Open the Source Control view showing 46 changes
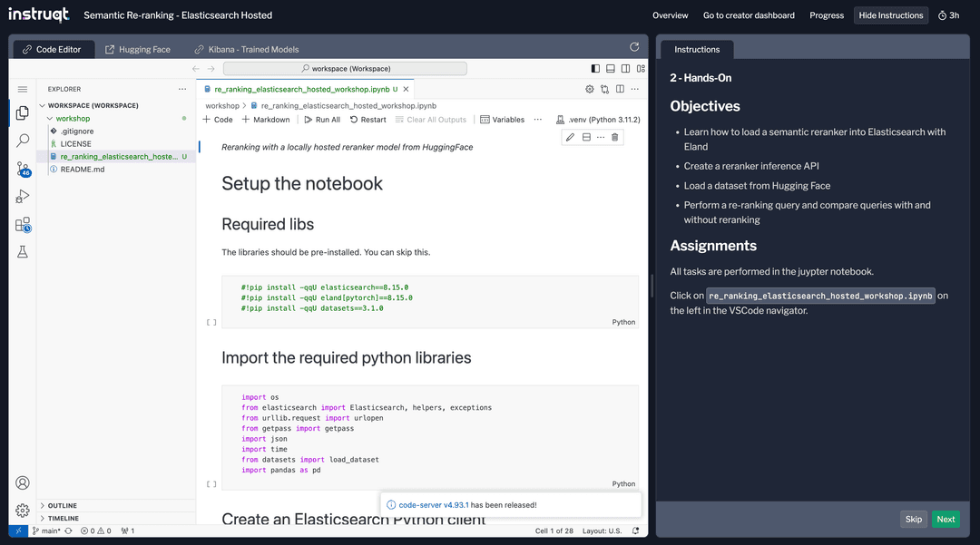Viewport: 980px width, 545px height. point(22,168)
